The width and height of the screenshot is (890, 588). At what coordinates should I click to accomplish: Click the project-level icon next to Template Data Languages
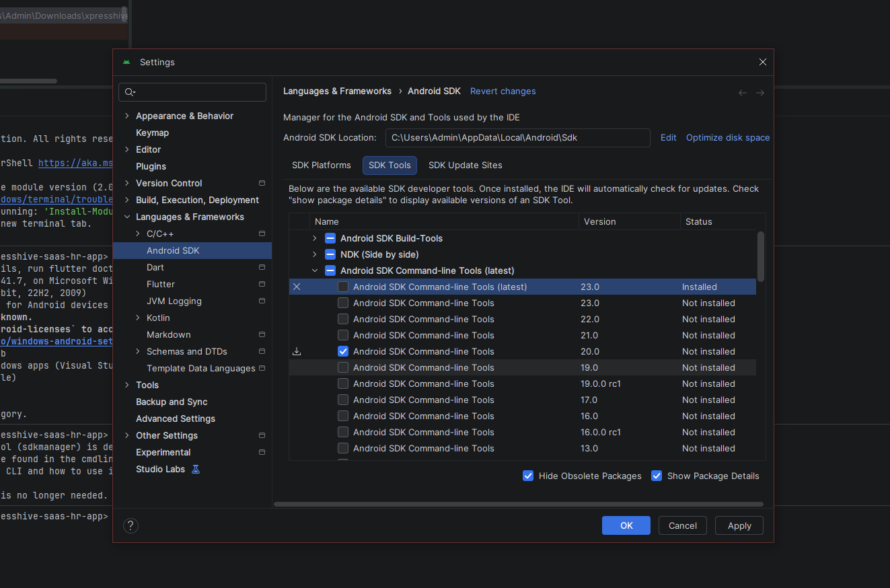pos(262,368)
